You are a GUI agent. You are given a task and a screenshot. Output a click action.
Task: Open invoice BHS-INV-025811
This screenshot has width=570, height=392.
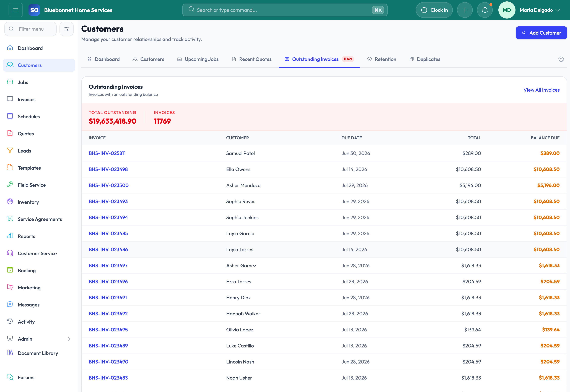107,153
